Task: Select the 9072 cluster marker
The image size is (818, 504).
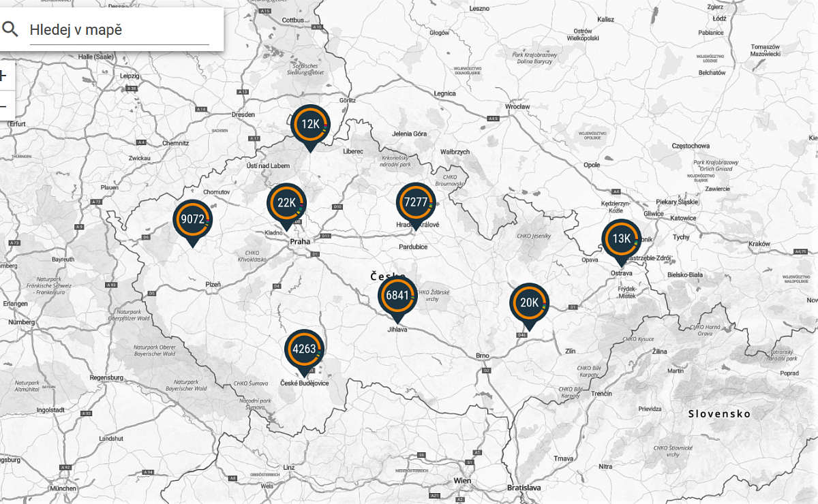Action: click(193, 219)
